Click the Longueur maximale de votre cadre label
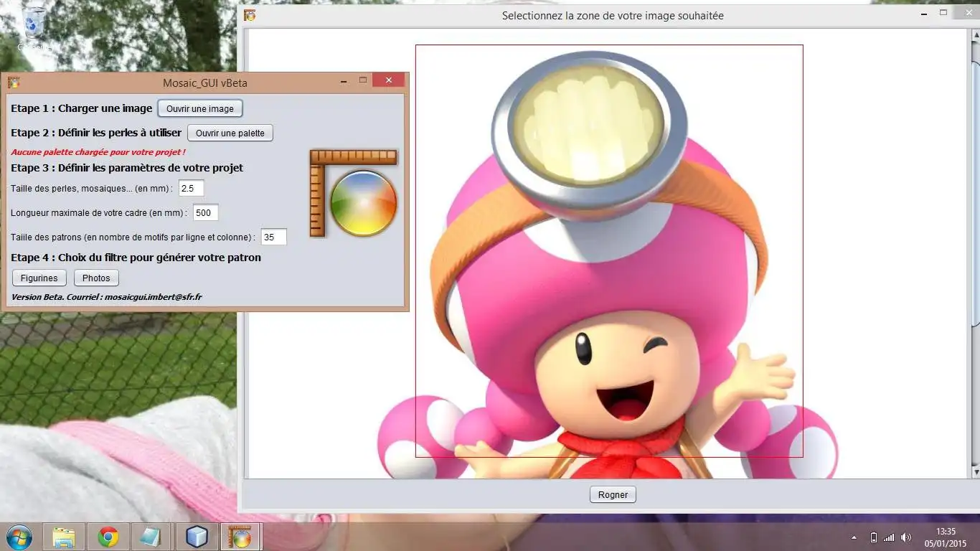The image size is (980, 551). [99, 212]
